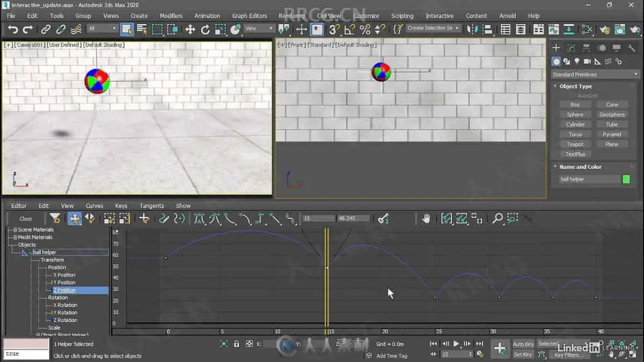
Task: Select the Select and Rotate tool
Action: (x=205, y=29)
